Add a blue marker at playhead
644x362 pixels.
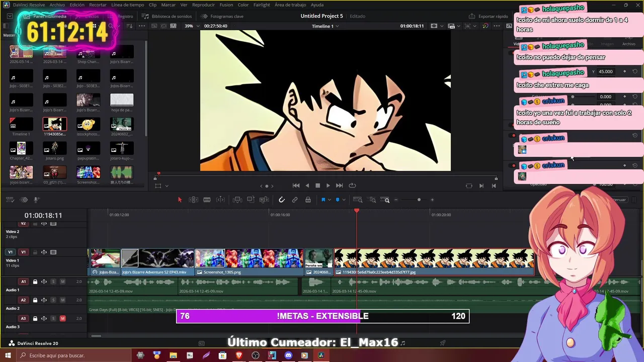(x=338, y=200)
